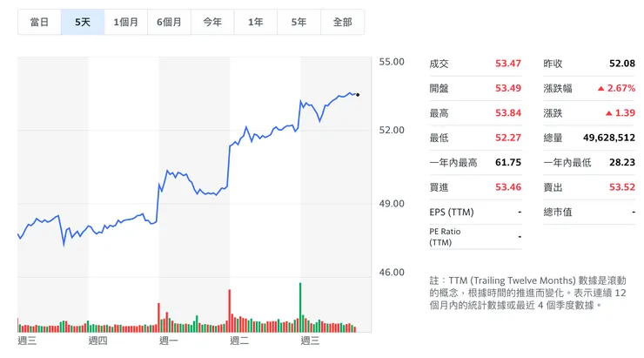Click the 總量 figure 49,628,512
644x358 pixels.
600,138
